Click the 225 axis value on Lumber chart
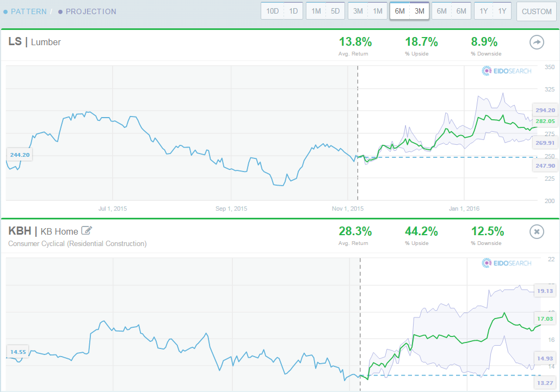 tap(550, 179)
